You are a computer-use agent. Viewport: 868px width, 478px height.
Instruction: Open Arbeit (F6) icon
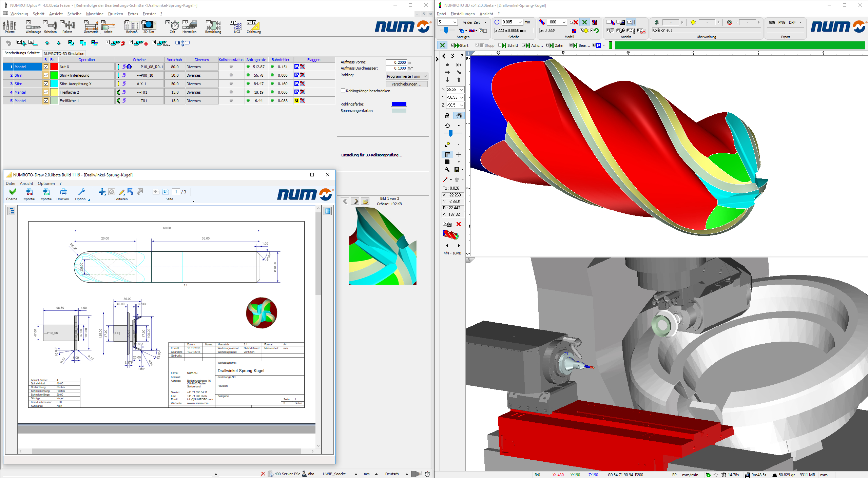coord(108,26)
